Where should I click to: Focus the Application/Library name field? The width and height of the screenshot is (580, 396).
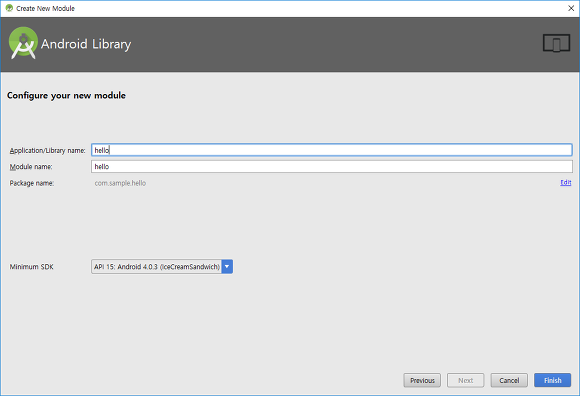331,150
